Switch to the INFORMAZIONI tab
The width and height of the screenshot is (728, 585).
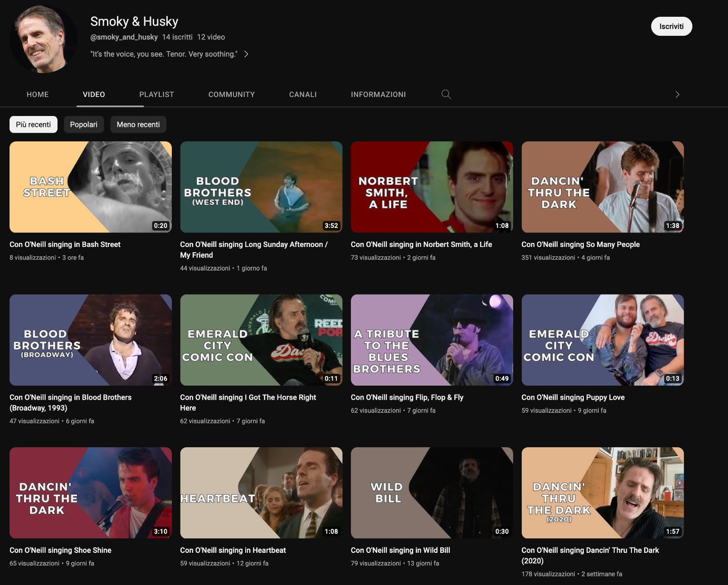(x=378, y=94)
